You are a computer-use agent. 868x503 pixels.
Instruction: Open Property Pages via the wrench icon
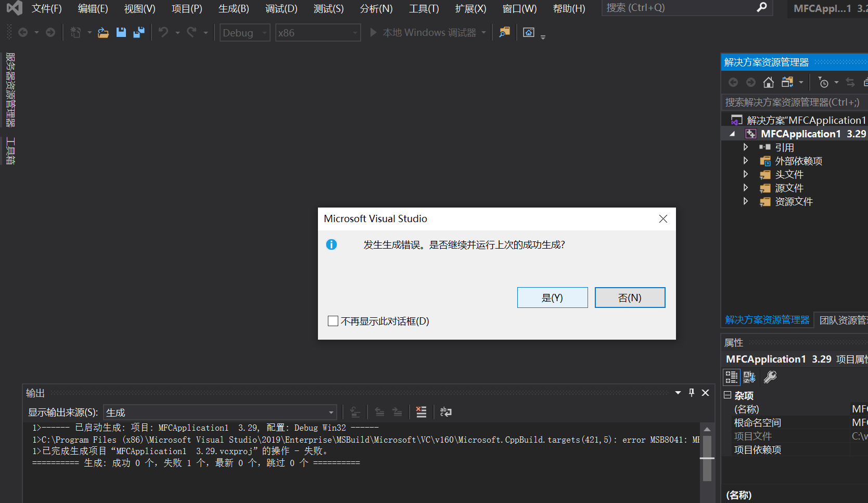tap(770, 377)
